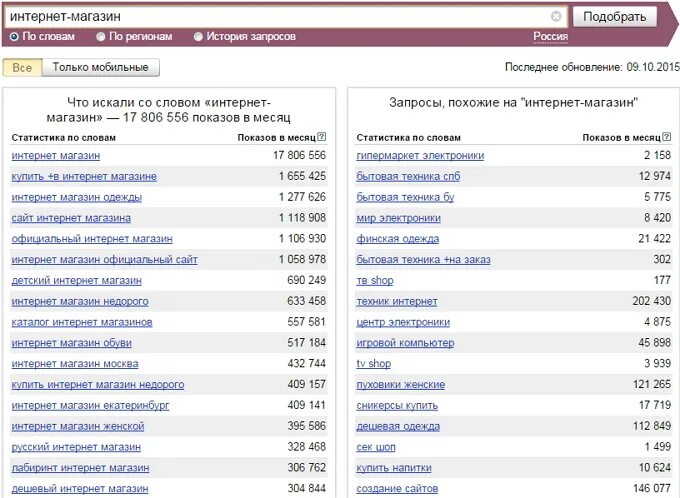Open 'интернет магазин недорого' link
Image resolution: width=680 pixels, height=498 pixels.
coord(80,301)
